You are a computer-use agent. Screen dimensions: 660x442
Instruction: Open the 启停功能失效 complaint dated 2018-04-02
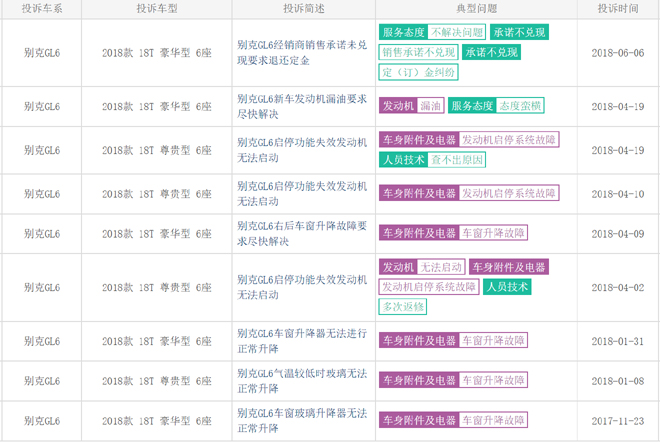tap(302, 288)
